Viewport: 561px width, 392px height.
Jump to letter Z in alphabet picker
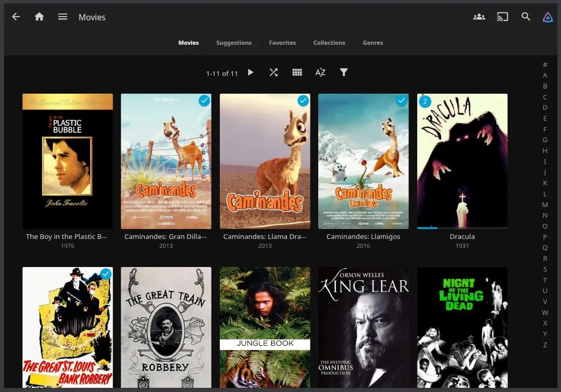pos(545,345)
